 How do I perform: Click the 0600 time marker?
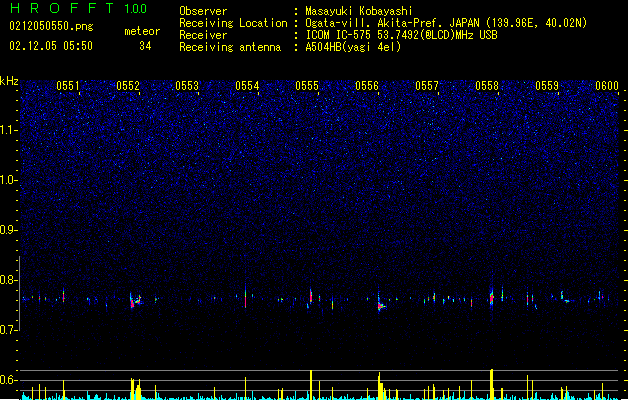pos(607,86)
